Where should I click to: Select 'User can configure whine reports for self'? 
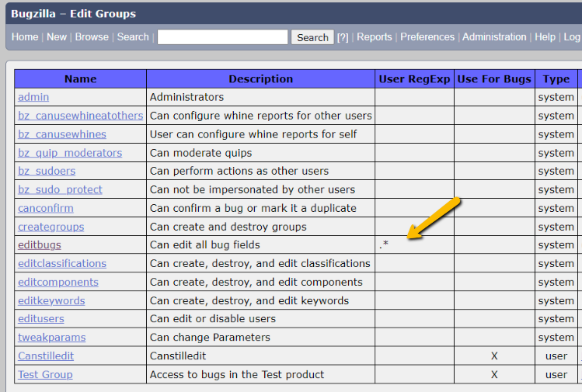coord(253,134)
